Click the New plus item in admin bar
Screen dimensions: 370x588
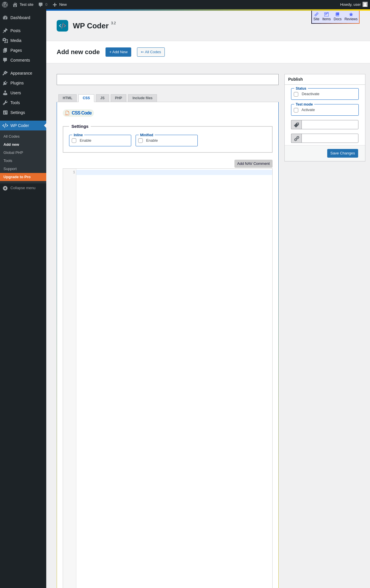(x=60, y=5)
